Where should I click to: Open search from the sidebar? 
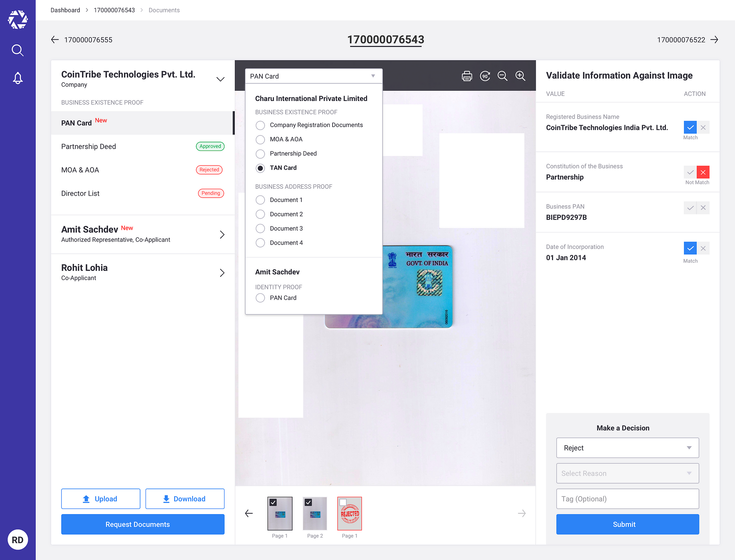18,50
